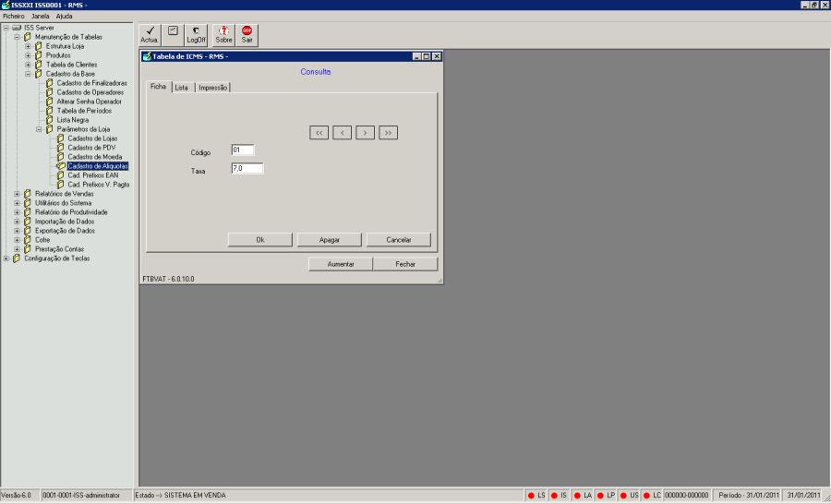Expand the Estrutura Loja node

(x=28, y=46)
